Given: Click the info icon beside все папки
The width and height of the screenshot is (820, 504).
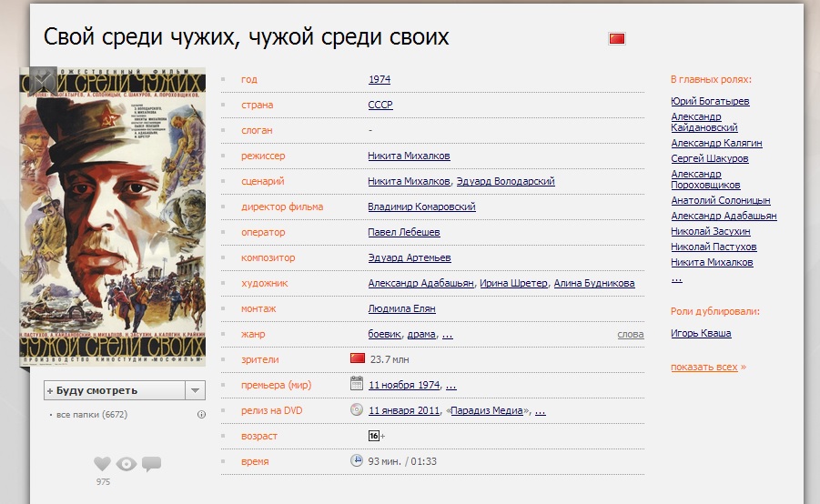Looking at the screenshot, I should point(201,415).
